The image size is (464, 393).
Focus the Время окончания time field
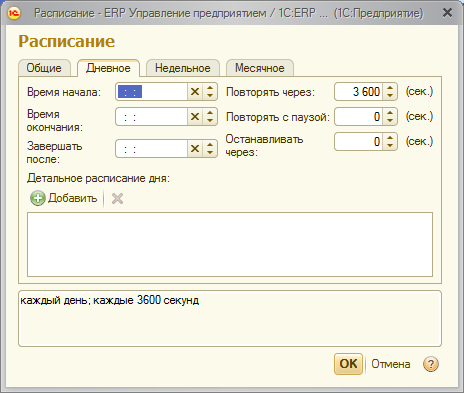click(x=151, y=117)
